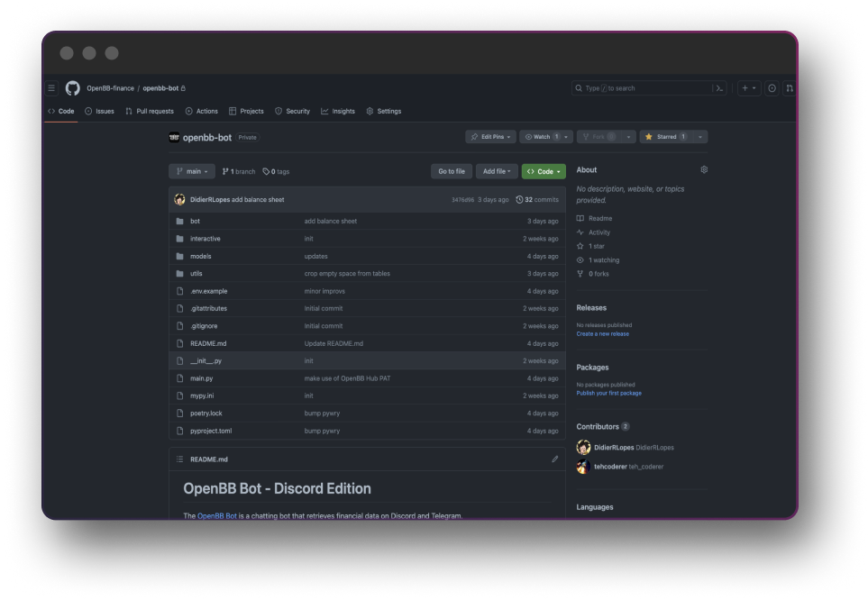Open the Add file dropdown
The height and width of the screenshot is (600, 868).
pos(496,171)
